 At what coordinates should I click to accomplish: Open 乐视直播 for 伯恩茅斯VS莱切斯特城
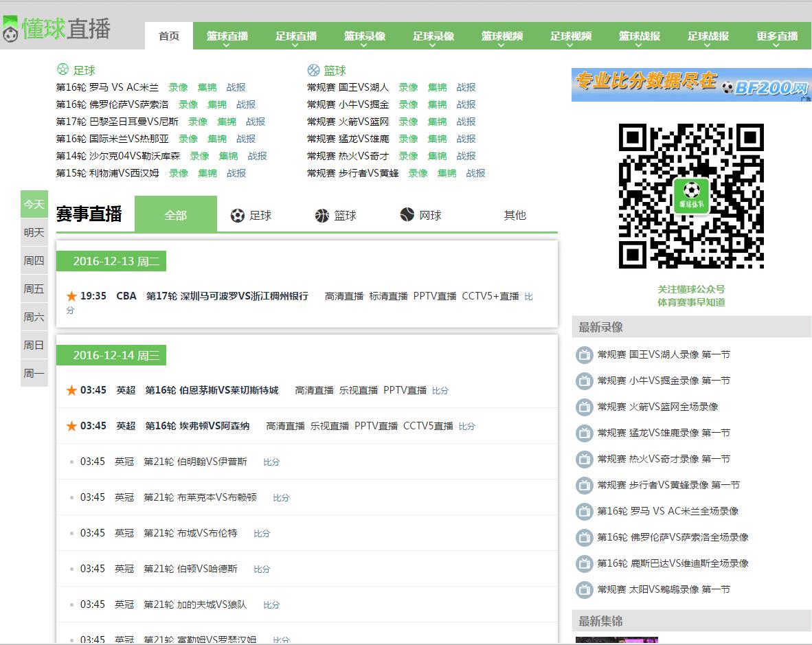[359, 390]
